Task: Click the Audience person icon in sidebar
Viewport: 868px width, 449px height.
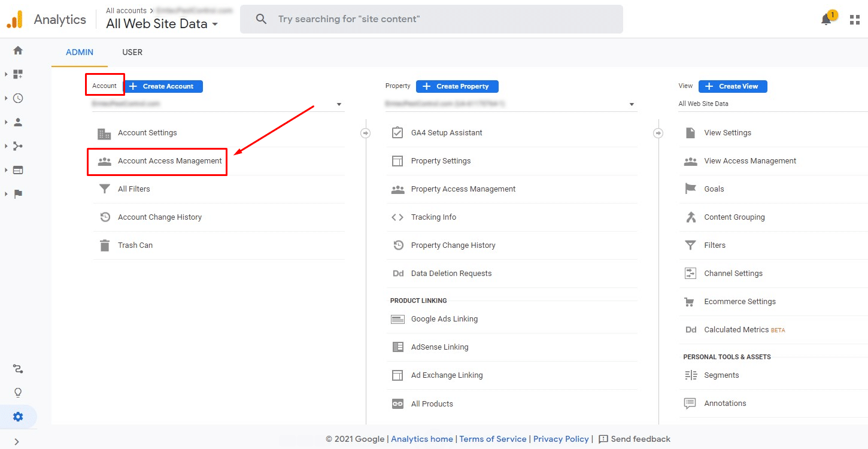Action: pos(18,122)
